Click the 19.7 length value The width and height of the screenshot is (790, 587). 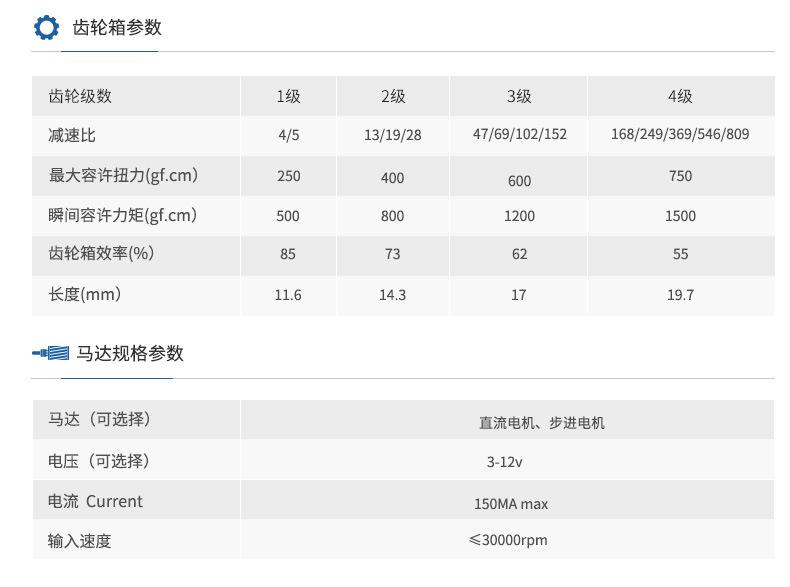pyautogui.click(x=680, y=295)
